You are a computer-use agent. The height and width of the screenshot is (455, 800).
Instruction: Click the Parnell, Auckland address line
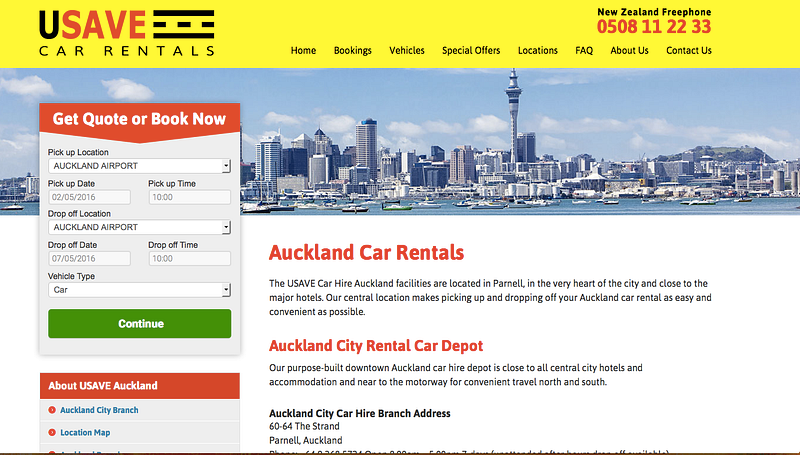(306, 440)
